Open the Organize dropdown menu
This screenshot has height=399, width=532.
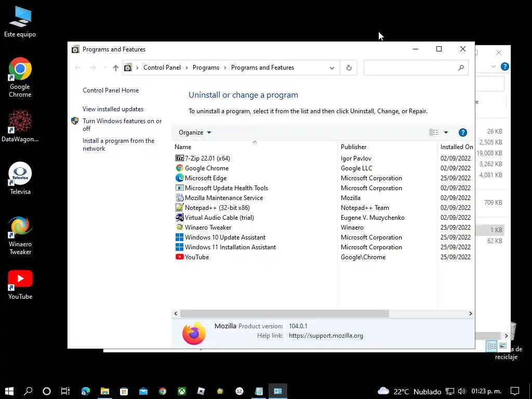[195, 132]
